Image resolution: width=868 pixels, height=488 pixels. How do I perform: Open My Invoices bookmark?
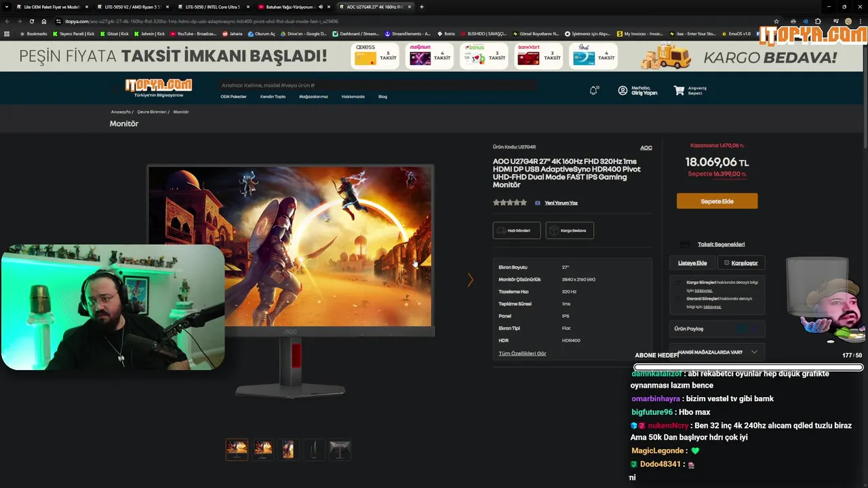[640, 33]
